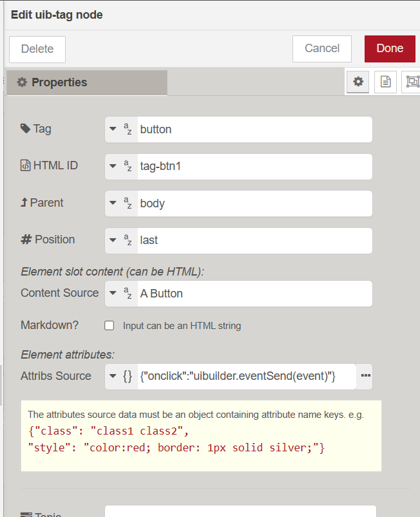Click the HTML ID code icon
The width and height of the screenshot is (420, 517).
25,165
